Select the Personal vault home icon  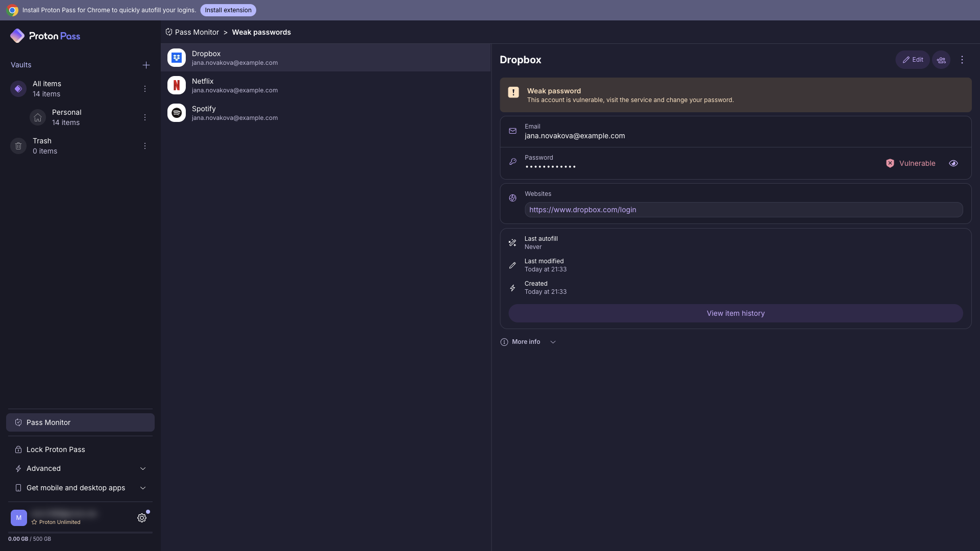38,117
